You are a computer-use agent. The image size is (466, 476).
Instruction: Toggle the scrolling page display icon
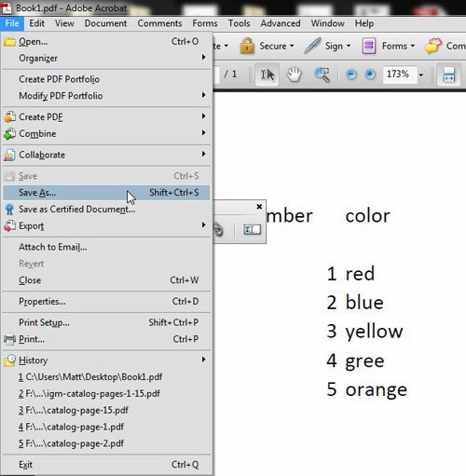pyautogui.click(x=449, y=75)
